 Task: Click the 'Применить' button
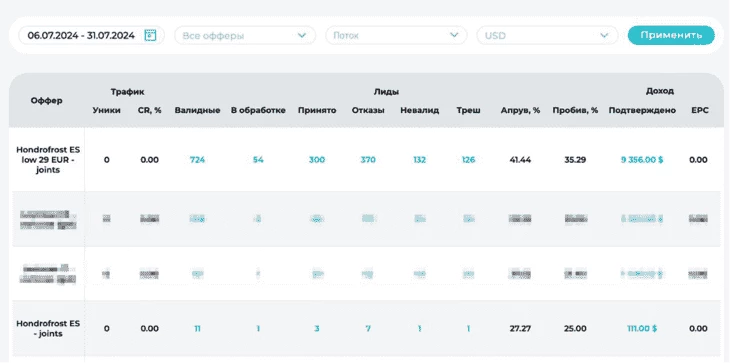pyautogui.click(x=671, y=35)
